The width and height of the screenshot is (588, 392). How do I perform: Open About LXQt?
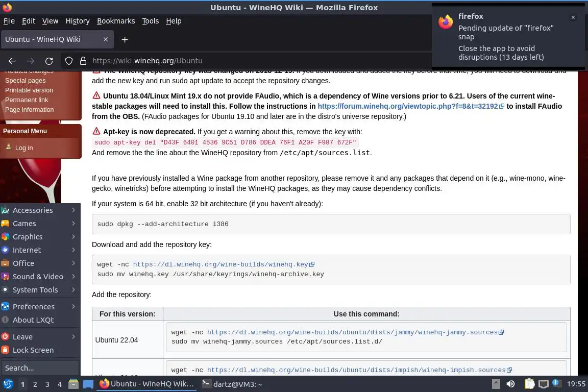click(x=40, y=320)
